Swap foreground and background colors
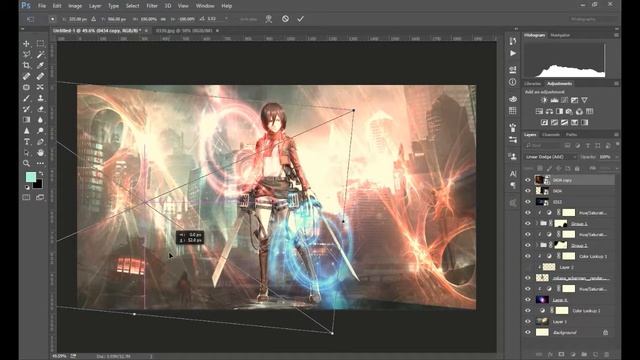This screenshot has height=360, width=640. point(40,173)
